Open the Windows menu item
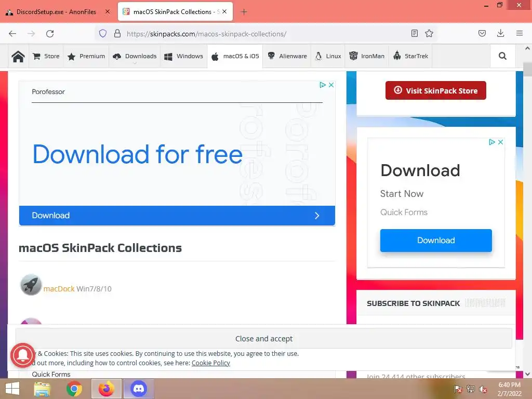 tap(183, 56)
